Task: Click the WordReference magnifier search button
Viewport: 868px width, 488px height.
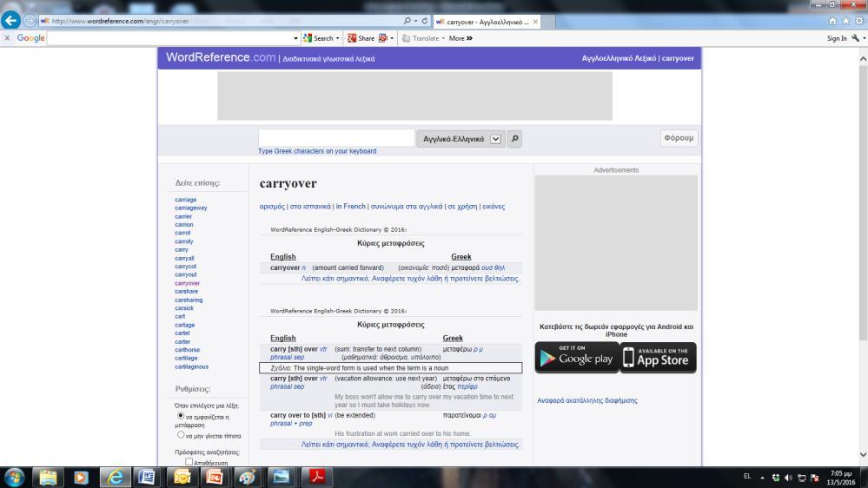Action: pos(515,139)
